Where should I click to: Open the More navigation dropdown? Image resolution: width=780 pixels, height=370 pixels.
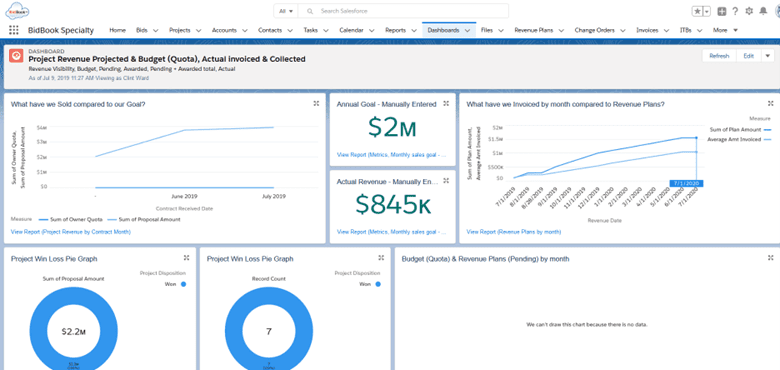(725, 30)
